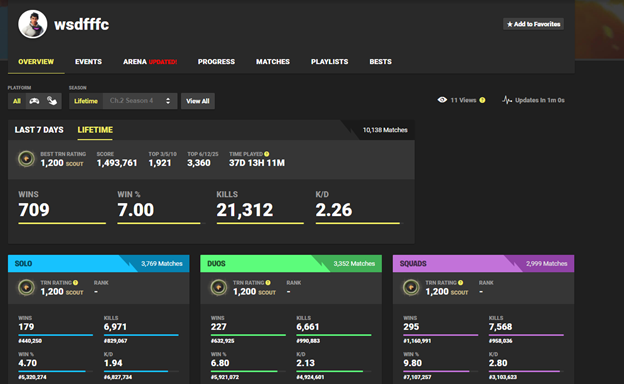Viewport: 624px width, 384px height.
Task: Select the Lifetime stats tab
Action: pos(95,130)
